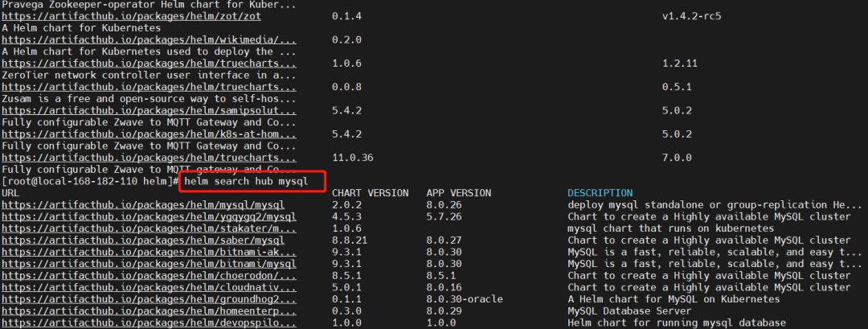
Task: Click the [root@local-168-182-110 helm]# prompt
Action: click(90, 182)
